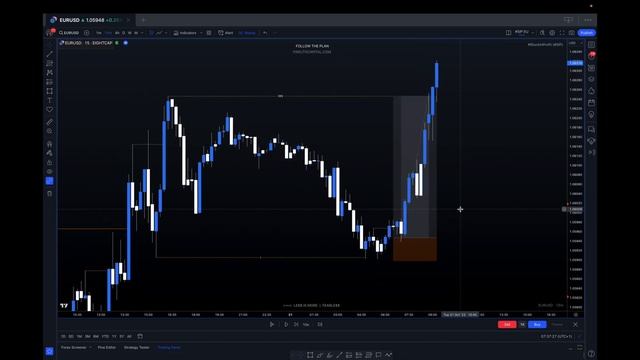The width and height of the screenshot is (640, 360).
Task: Open the Forex Screener tab
Action: coord(73,347)
